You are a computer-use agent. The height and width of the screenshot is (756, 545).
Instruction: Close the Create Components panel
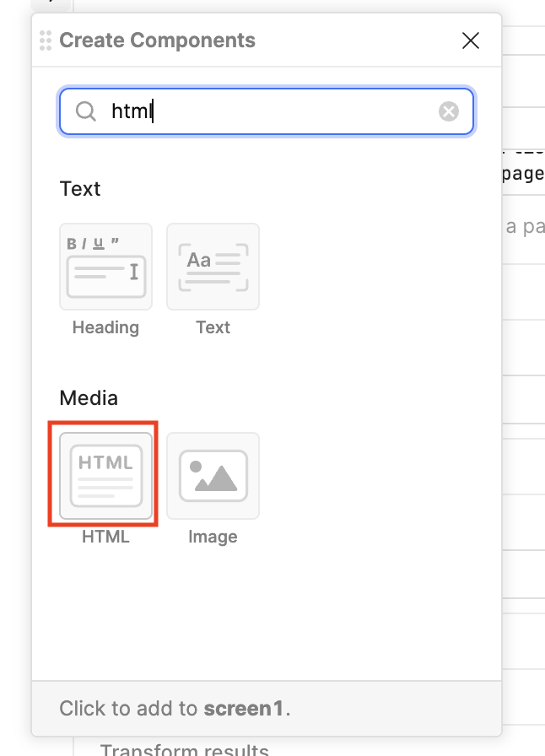click(471, 40)
